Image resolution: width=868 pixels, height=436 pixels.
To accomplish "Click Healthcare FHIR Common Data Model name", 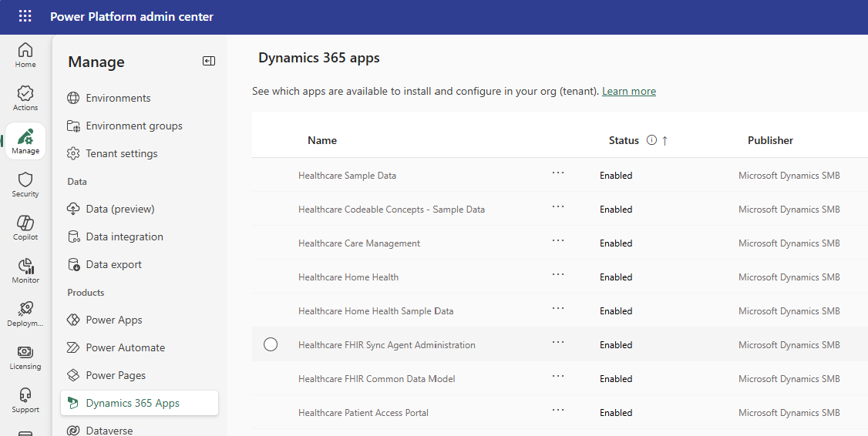I will [376, 378].
